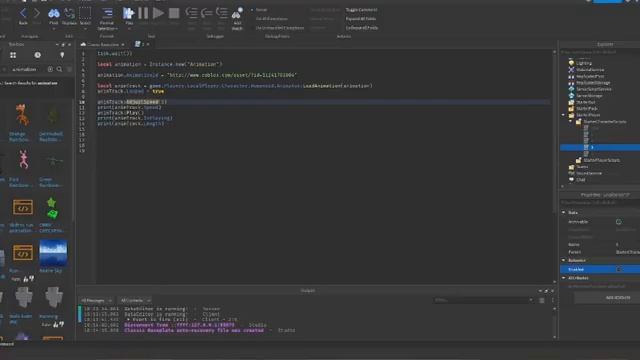Click the Add Watch icon

tap(237, 13)
